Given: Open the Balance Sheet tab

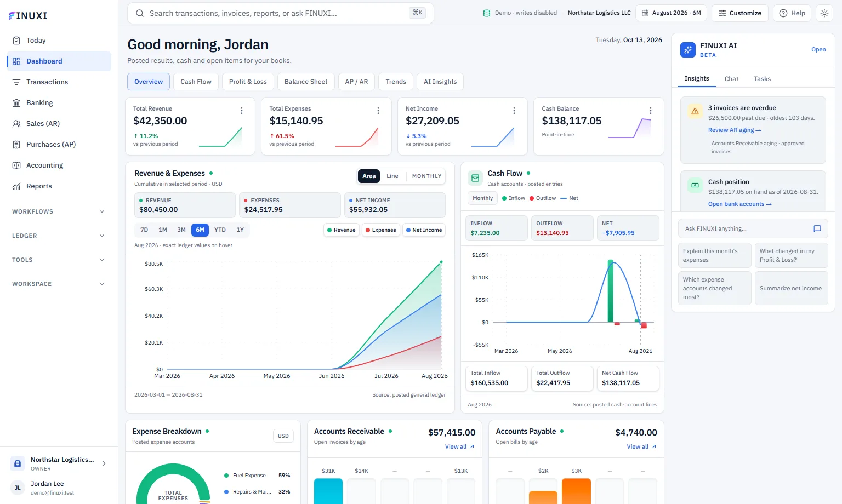Looking at the screenshot, I should [x=306, y=82].
